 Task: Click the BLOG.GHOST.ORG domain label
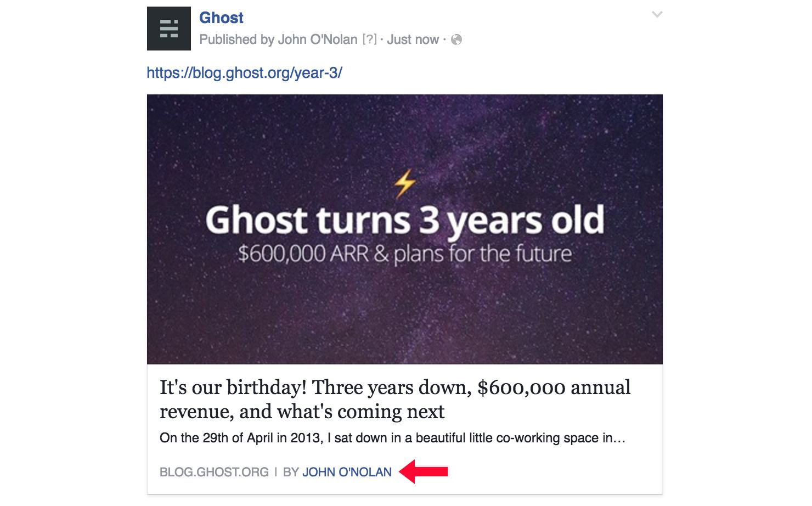tap(214, 472)
